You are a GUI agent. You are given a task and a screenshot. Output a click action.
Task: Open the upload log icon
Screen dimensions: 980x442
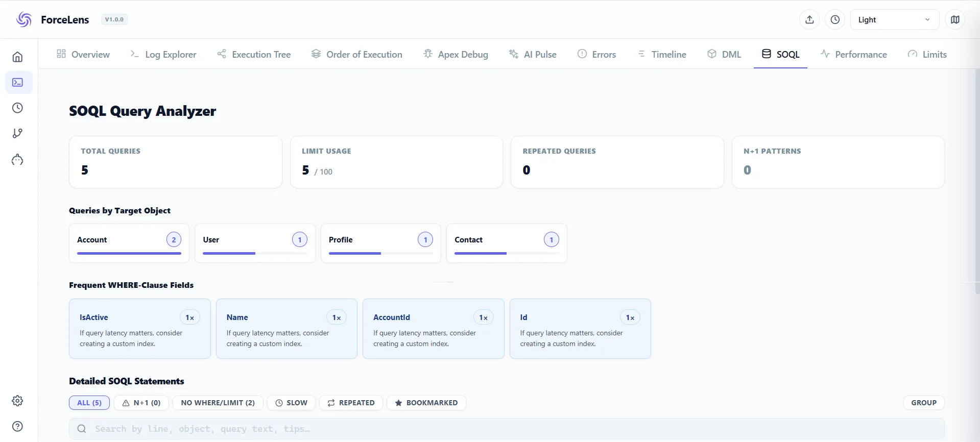[x=809, y=19]
